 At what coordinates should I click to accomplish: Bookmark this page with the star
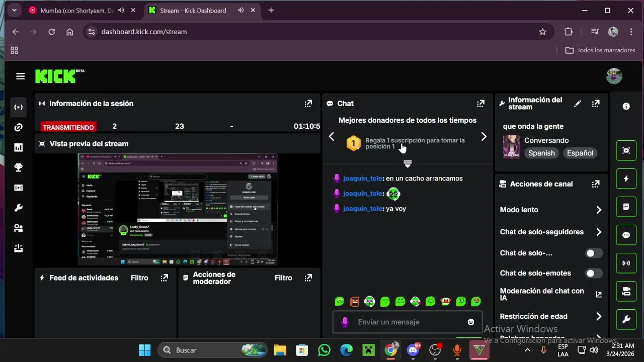pyautogui.click(x=542, y=32)
